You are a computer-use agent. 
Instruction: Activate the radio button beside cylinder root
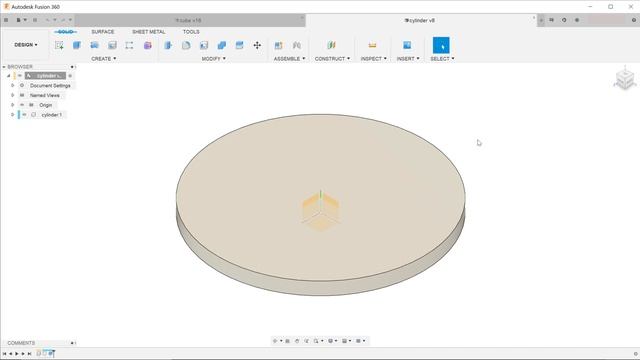(x=70, y=76)
